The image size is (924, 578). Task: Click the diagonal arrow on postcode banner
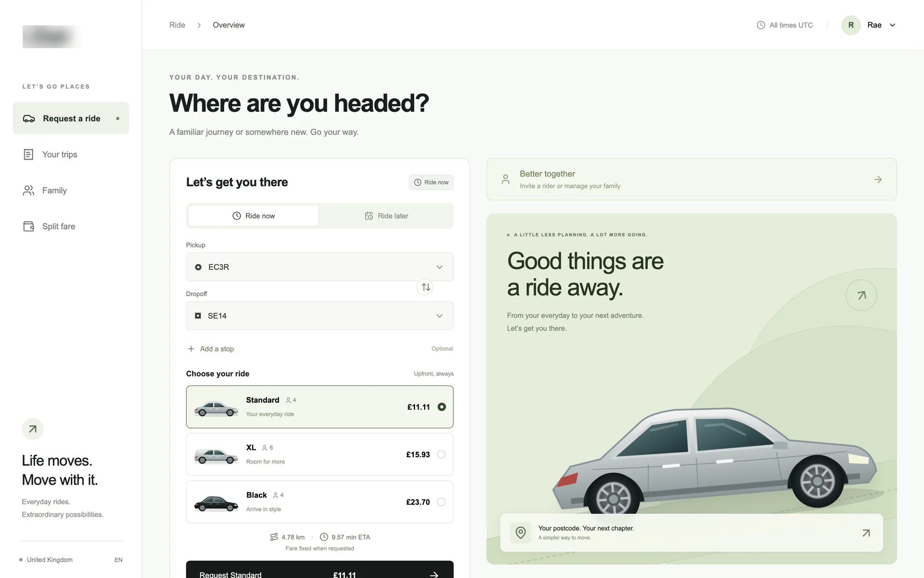coord(866,533)
